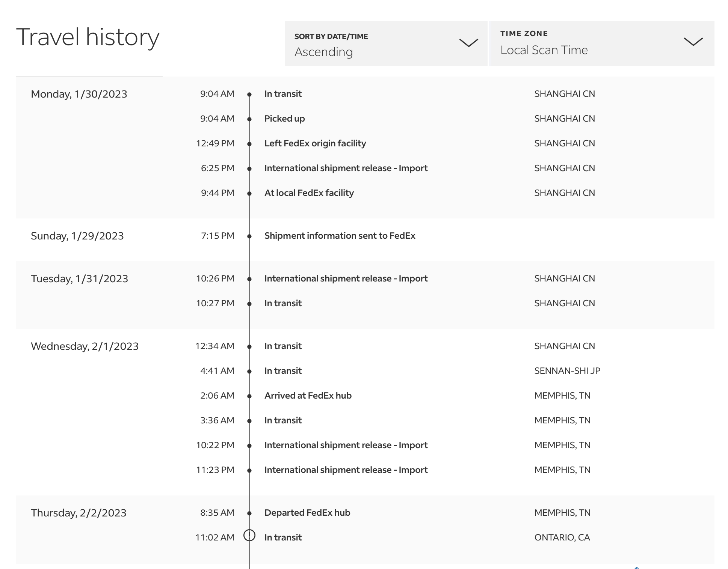Click the alert icon beside the 11:02 AM In transit entry
The height and width of the screenshot is (569, 728).
click(x=249, y=535)
